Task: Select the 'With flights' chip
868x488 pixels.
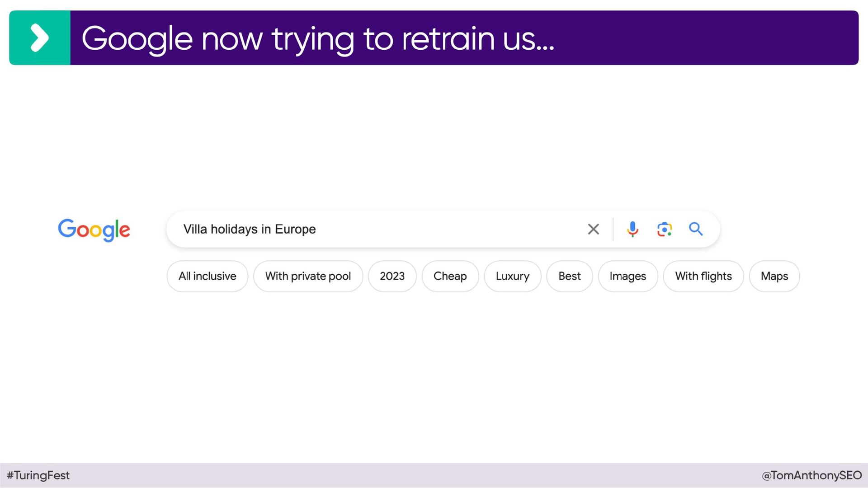Action: coord(703,276)
